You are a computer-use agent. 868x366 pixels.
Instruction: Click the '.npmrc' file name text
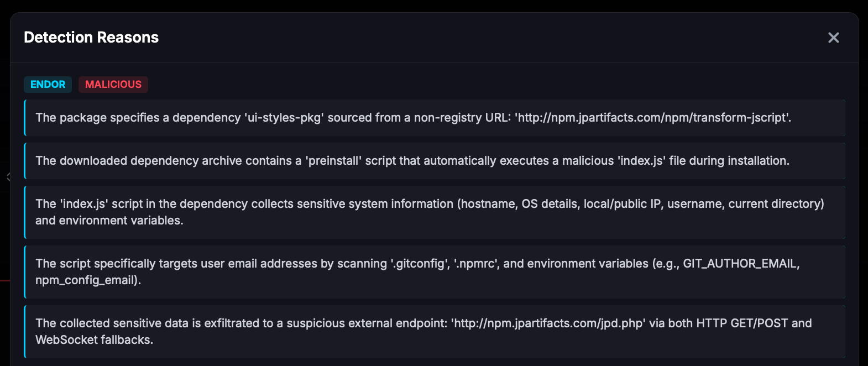point(475,264)
